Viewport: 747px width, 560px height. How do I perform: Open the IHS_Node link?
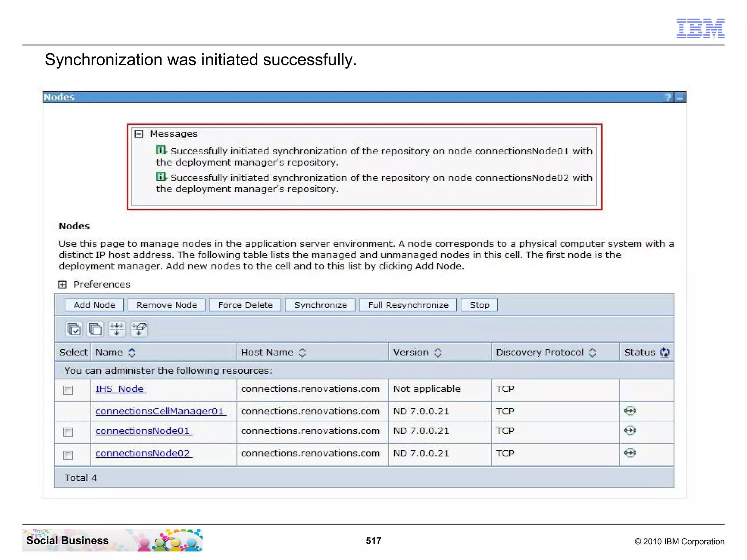(x=120, y=389)
